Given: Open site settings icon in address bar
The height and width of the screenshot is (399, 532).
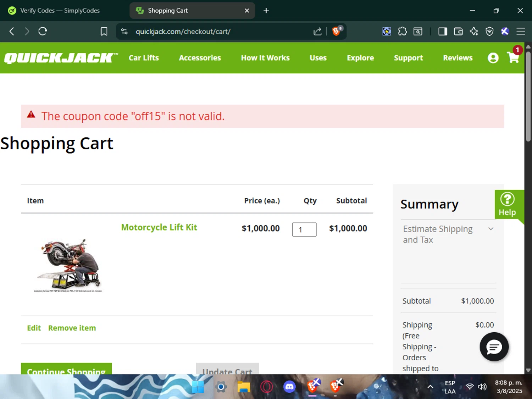Looking at the screenshot, I should pyautogui.click(x=124, y=32).
